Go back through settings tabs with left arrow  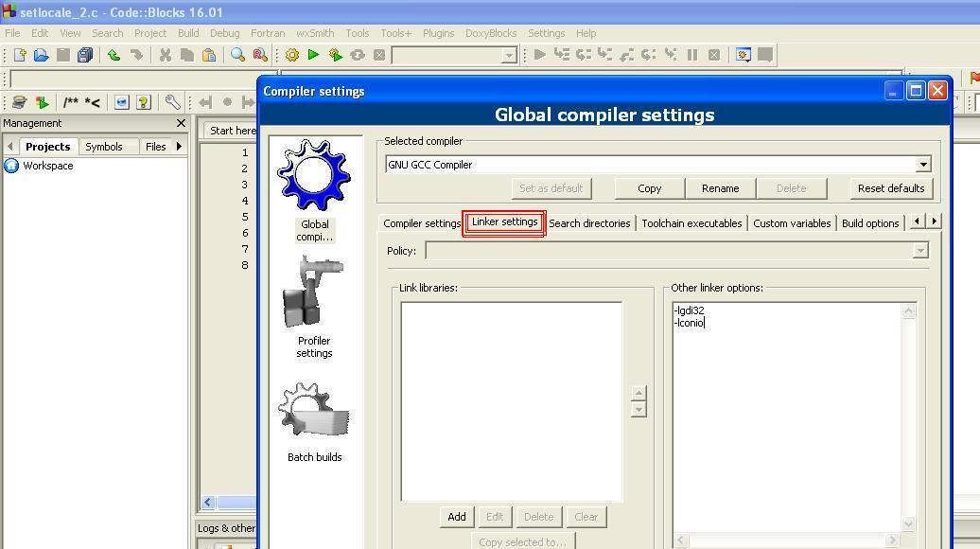(917, 221)
